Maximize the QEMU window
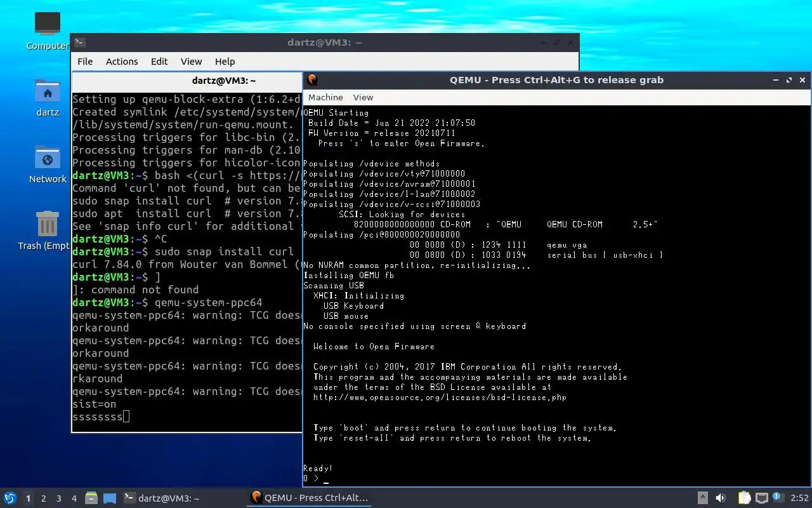 [789, 80]
